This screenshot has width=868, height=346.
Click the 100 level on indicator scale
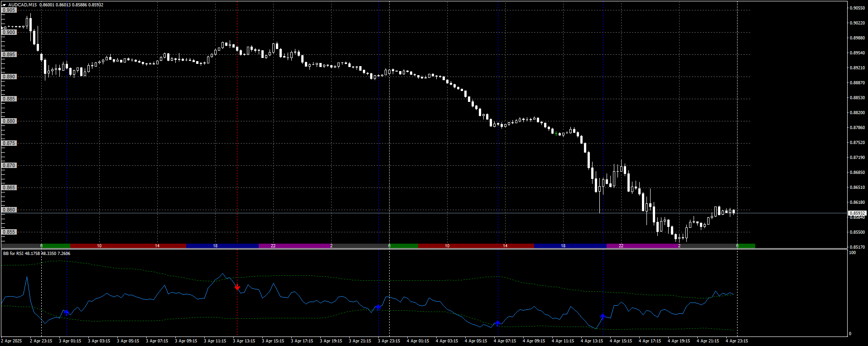[852, 253]
